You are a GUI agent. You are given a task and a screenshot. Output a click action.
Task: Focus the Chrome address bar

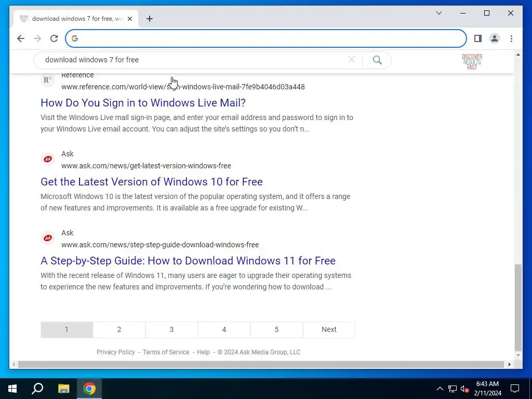click(x=266, y=38)
